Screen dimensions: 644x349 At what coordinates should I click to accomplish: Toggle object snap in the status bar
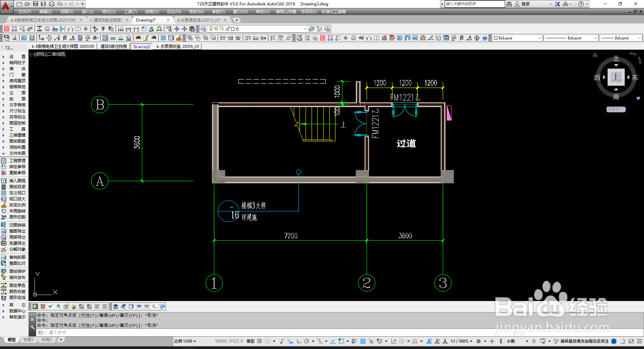coord(341,341)
